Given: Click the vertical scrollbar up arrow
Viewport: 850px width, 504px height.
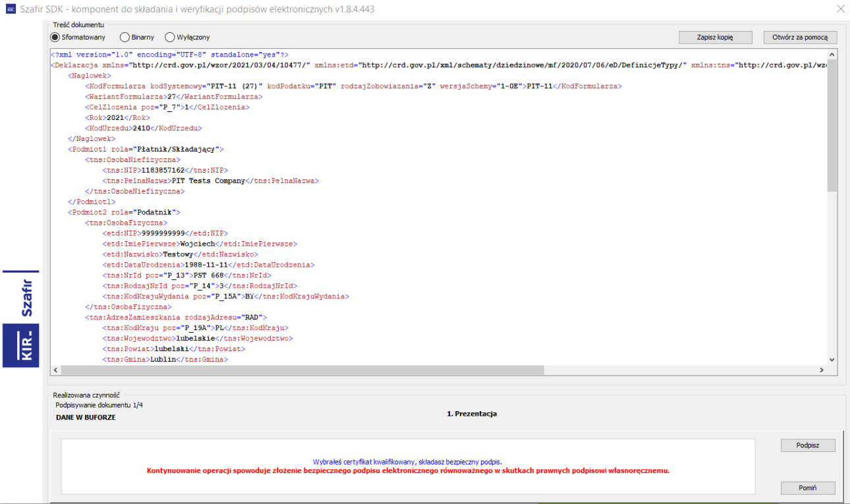Looking at the screenshot, I should (832, 55).
